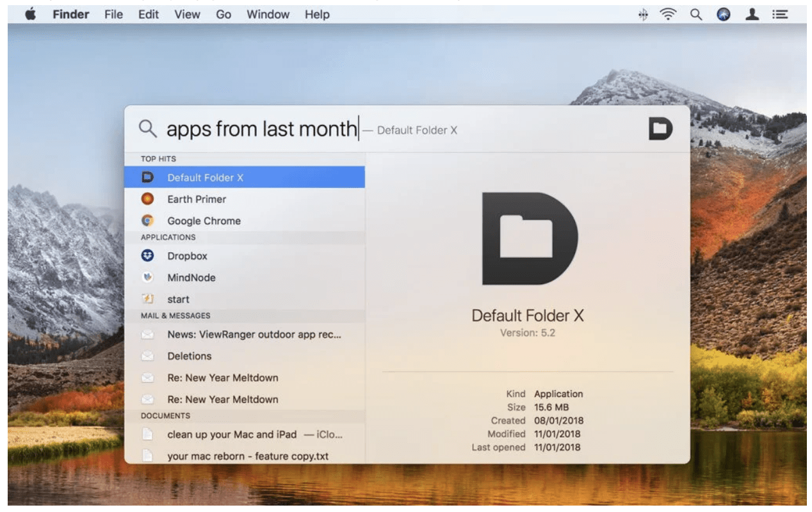Image resolution: width=812 pixels, height=512 pixels.
Task: Click the Wi-Fi icon in menu bar
Action: point(669,14)
